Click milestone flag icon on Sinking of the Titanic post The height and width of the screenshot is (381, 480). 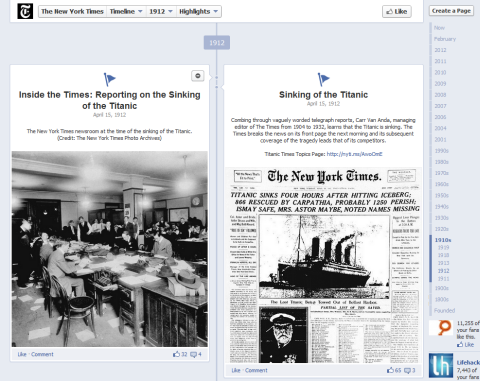[x=323, y=80]
